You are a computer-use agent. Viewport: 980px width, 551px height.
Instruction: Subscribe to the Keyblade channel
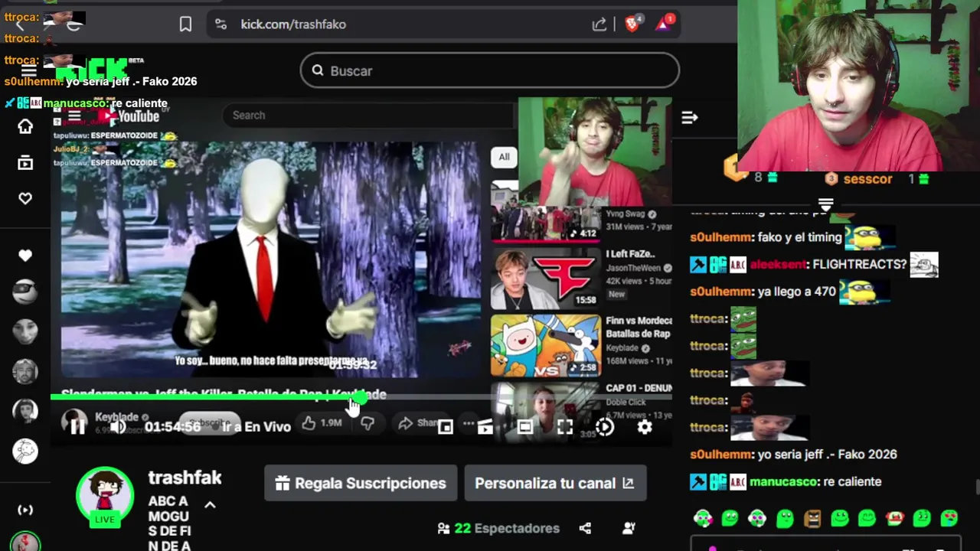point(208,423)
